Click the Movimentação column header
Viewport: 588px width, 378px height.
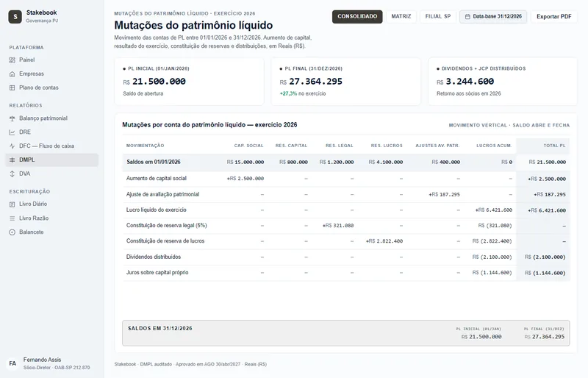pos(145,146)
